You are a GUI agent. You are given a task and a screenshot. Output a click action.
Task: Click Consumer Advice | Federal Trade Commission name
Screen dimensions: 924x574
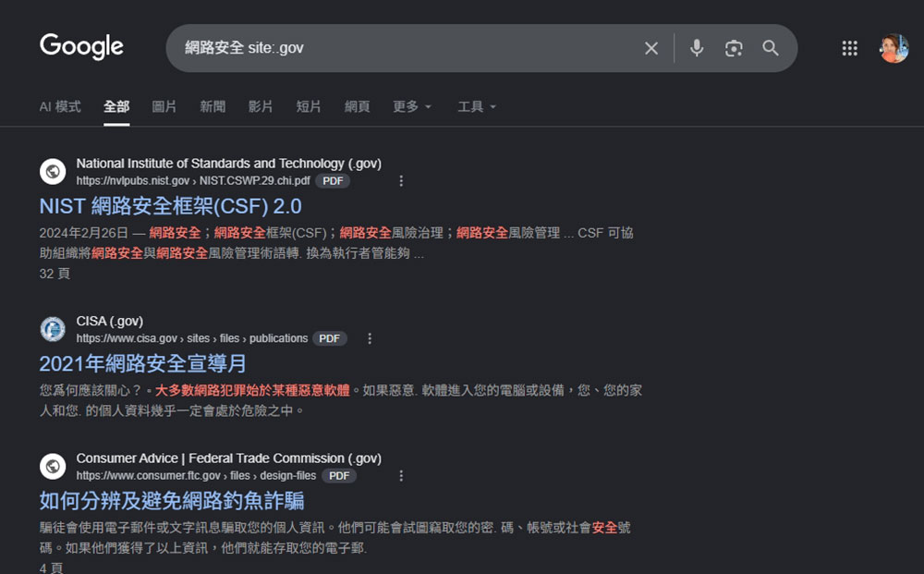click(x=228, y=458)
